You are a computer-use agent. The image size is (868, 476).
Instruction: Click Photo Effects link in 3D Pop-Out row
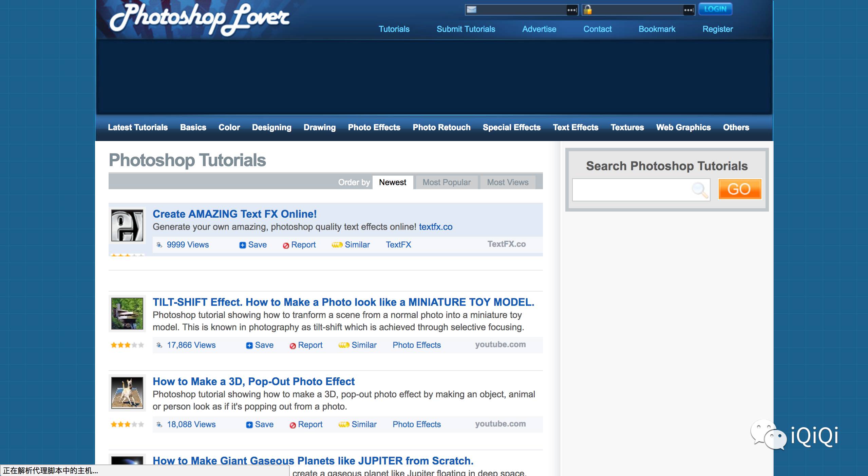(x=417, y=424)
